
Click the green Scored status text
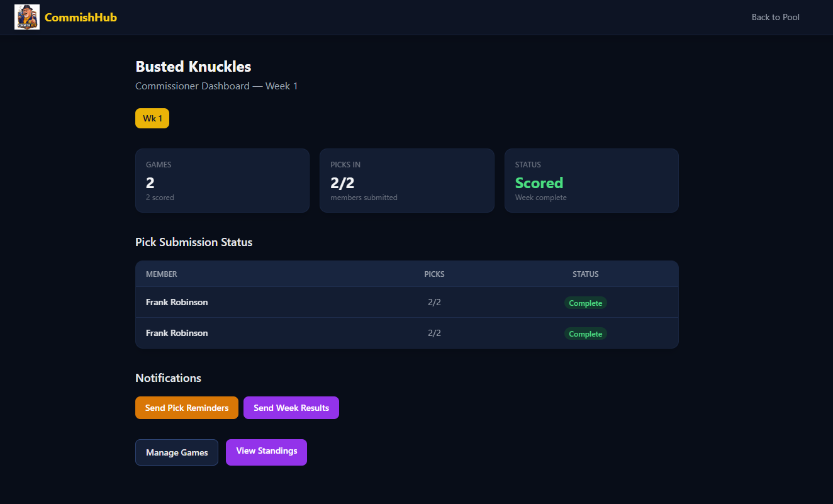pos(539,183)
